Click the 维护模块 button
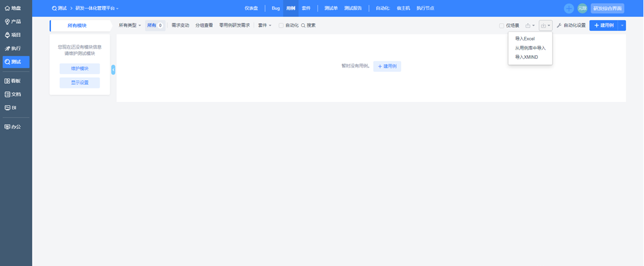The image size is (644, 266). pyautogui.click(x=79, y=69)
